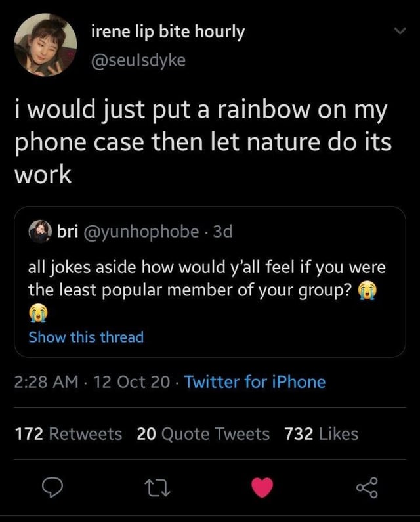Click the display name "irene lip bite hourly"
Screen dimensions: 420x522
166,32
